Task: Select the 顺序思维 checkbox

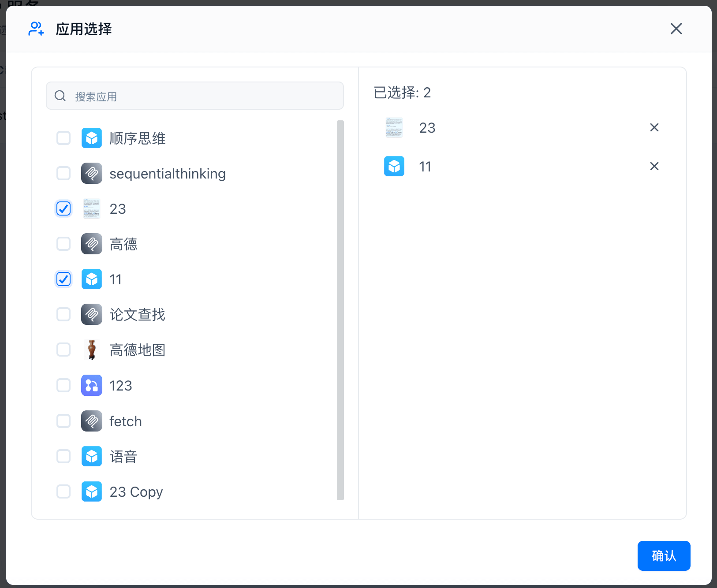Action: (x=63, y=138)
